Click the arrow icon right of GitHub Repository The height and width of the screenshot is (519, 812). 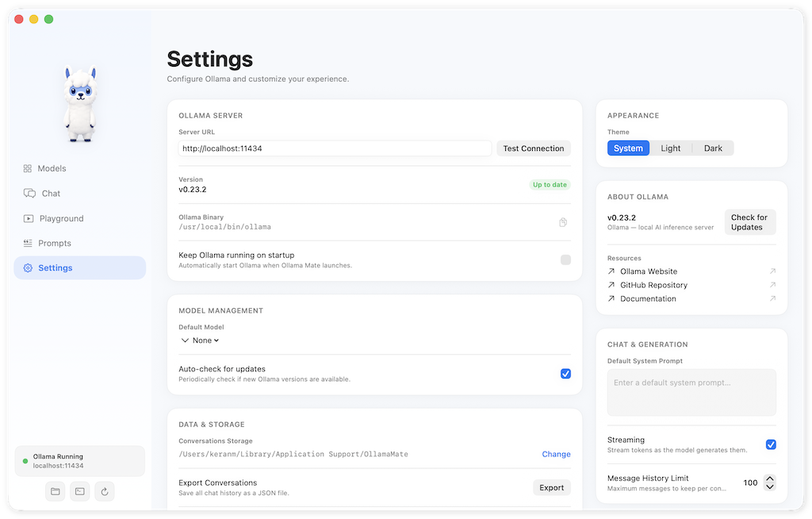pos(772,285)
